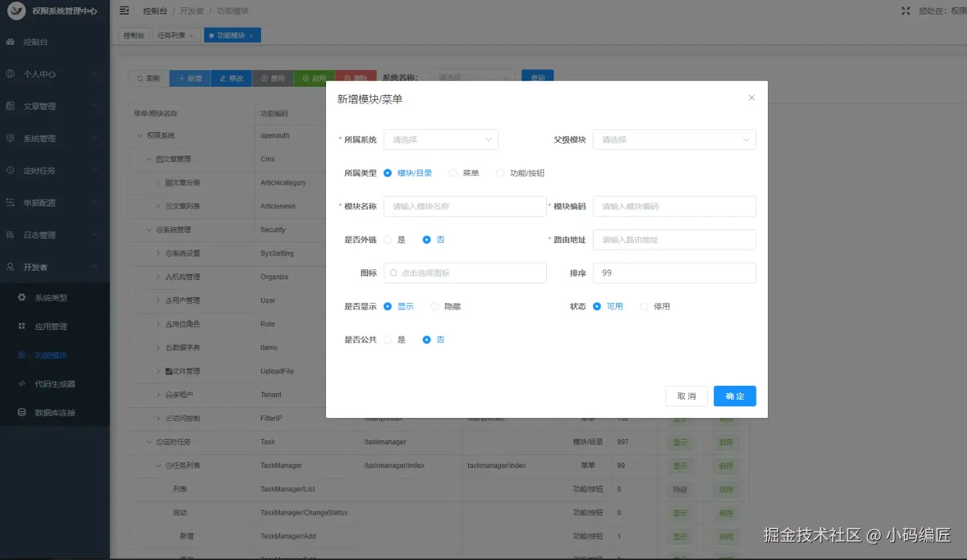Switch to the 功能模块 page tab

pyautogui.click(x=232, y=35)
